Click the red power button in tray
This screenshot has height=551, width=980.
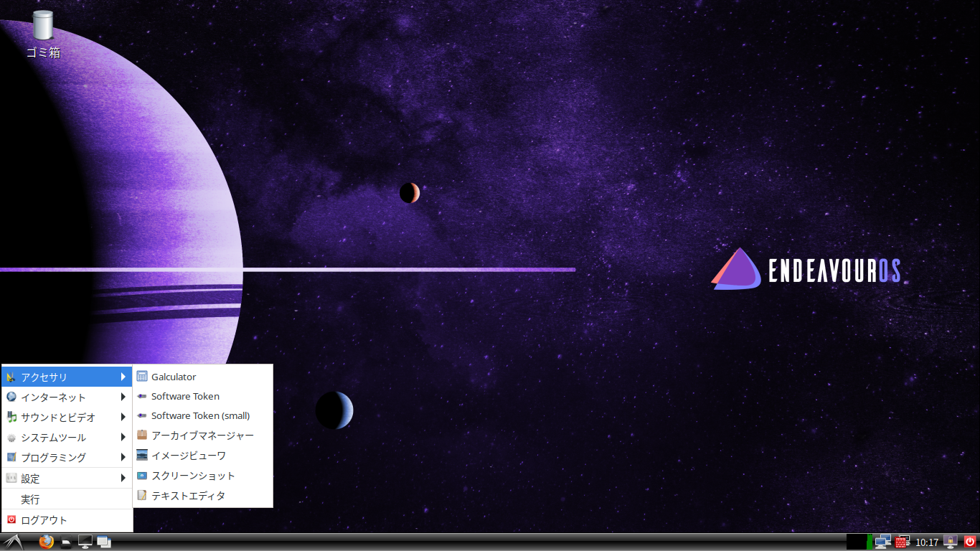[970, 542]
